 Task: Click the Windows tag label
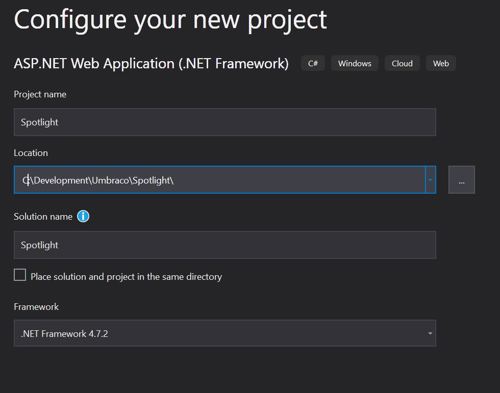coord(354,63)
